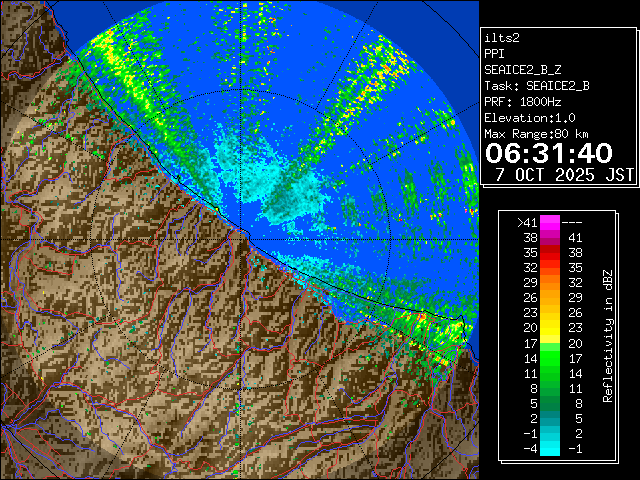Click the magenta >41 dBZ legend swatch

pos(550,222)
